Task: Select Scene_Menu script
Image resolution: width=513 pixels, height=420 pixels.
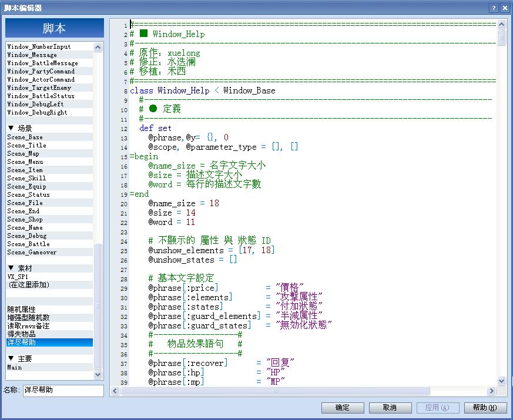Action: 49,162
